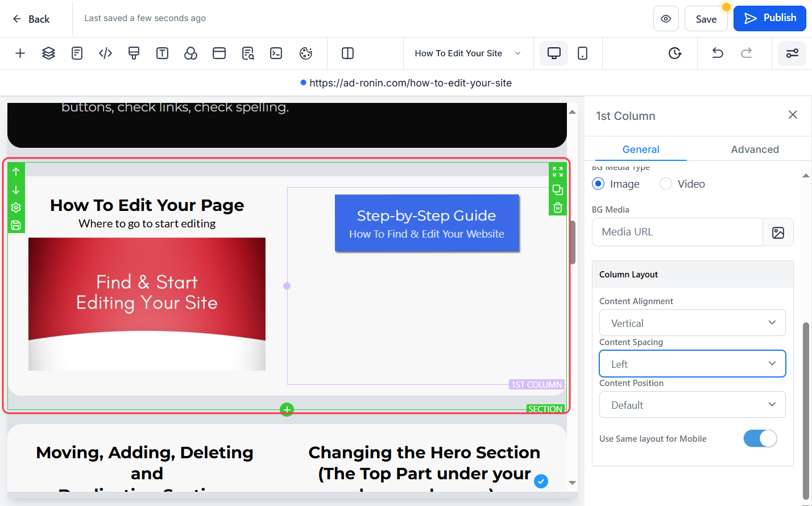
Task: Clone the section with duplicate icon
Action: click(x=558, y=190)
